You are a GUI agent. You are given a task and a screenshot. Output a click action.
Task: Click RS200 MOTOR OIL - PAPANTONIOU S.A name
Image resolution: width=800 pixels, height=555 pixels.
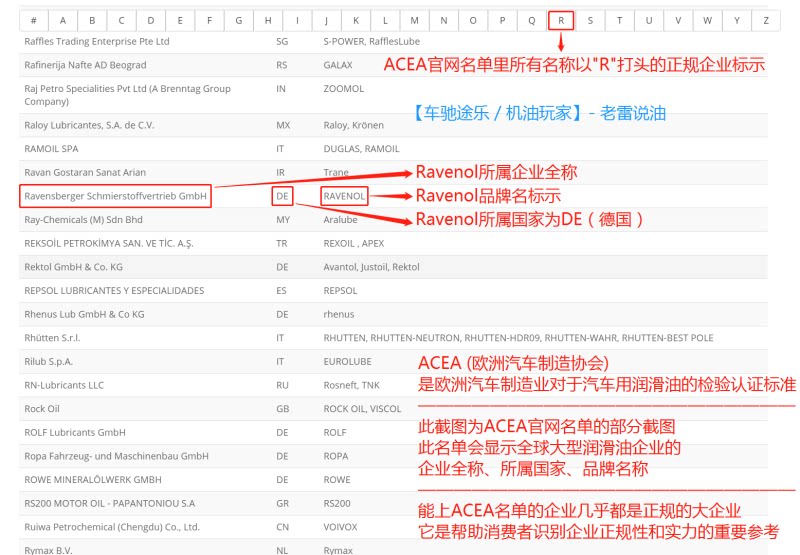click(110, 503)
